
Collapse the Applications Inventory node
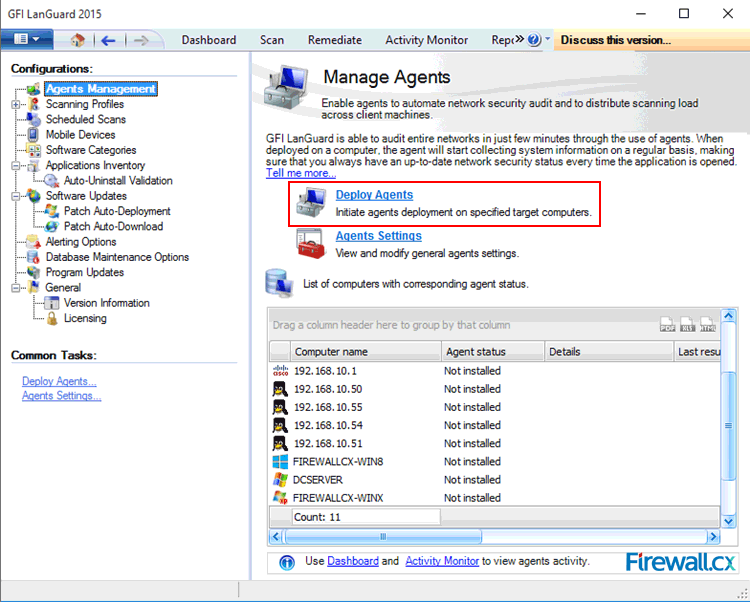[16, 165]
